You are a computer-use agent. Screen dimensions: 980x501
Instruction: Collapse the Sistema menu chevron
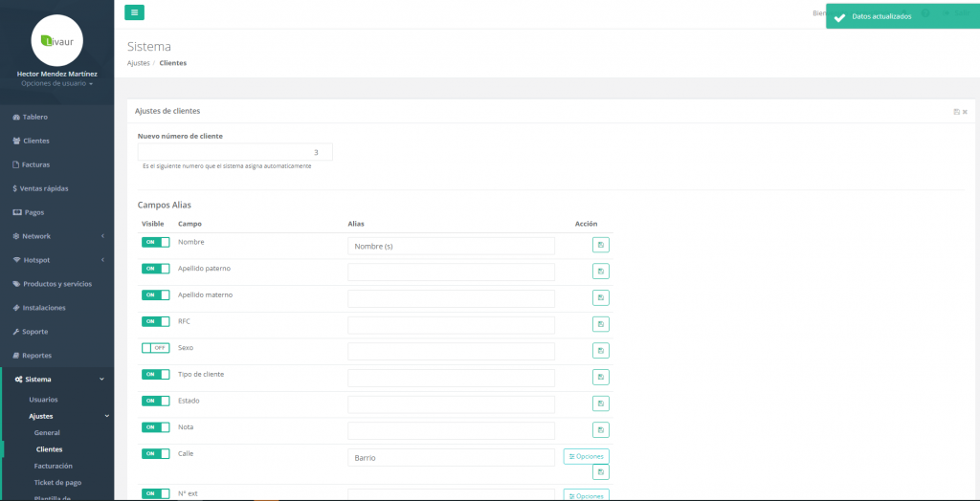coord(102,380)
